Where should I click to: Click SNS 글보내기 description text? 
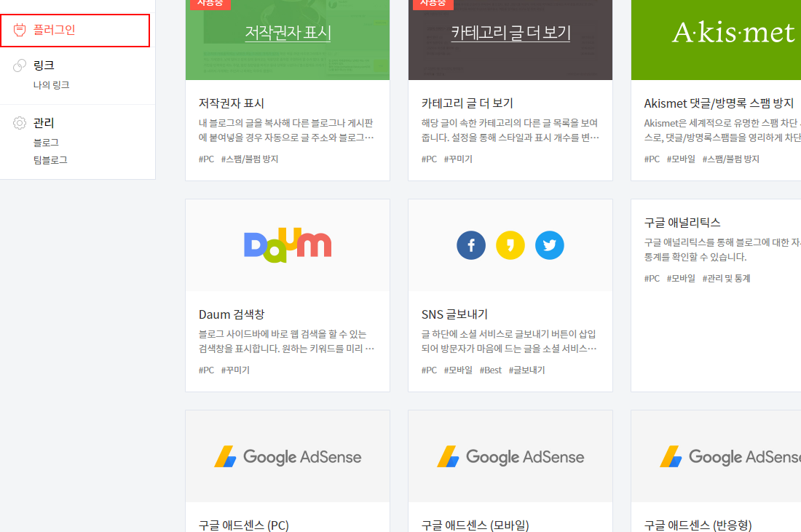pyautogui.click(x=509, y=341)
